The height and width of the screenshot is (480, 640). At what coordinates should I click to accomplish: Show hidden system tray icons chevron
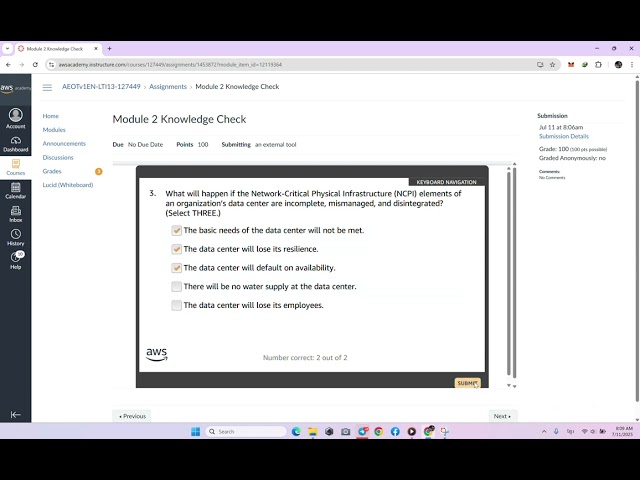pos(544,431)
